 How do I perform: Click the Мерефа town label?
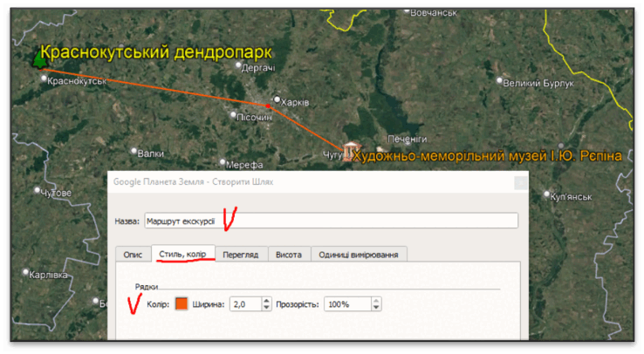click(x=244, y=165)
